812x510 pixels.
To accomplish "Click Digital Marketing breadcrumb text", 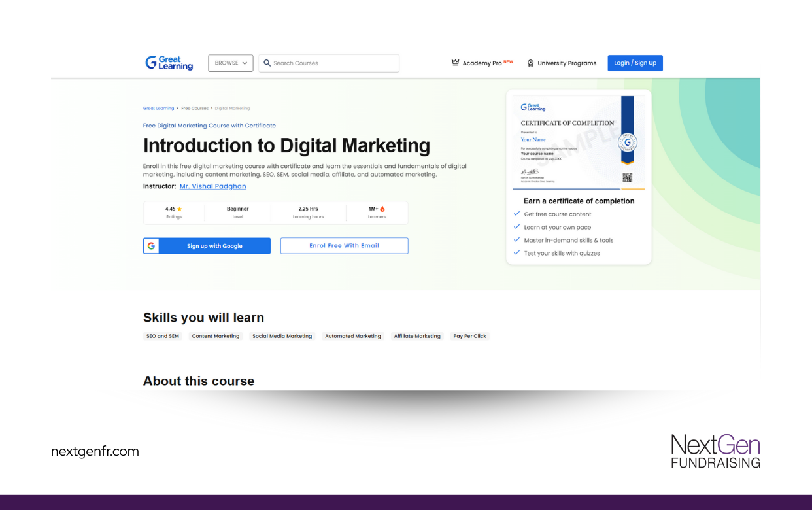I will click(x=232, y=109).
